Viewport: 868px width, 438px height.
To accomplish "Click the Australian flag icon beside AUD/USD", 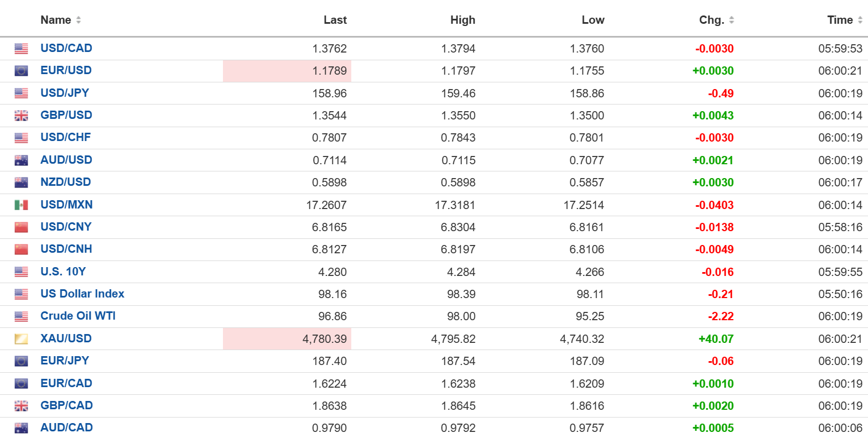I will point(21,160).
